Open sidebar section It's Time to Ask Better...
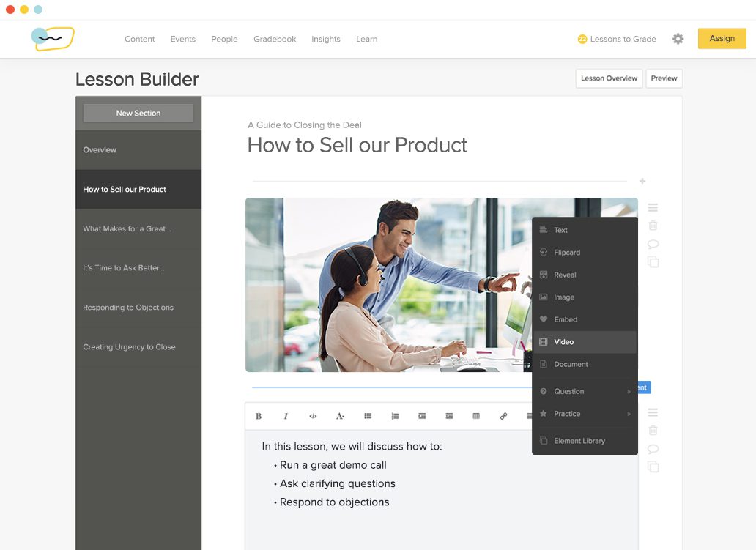 (138, 268)
